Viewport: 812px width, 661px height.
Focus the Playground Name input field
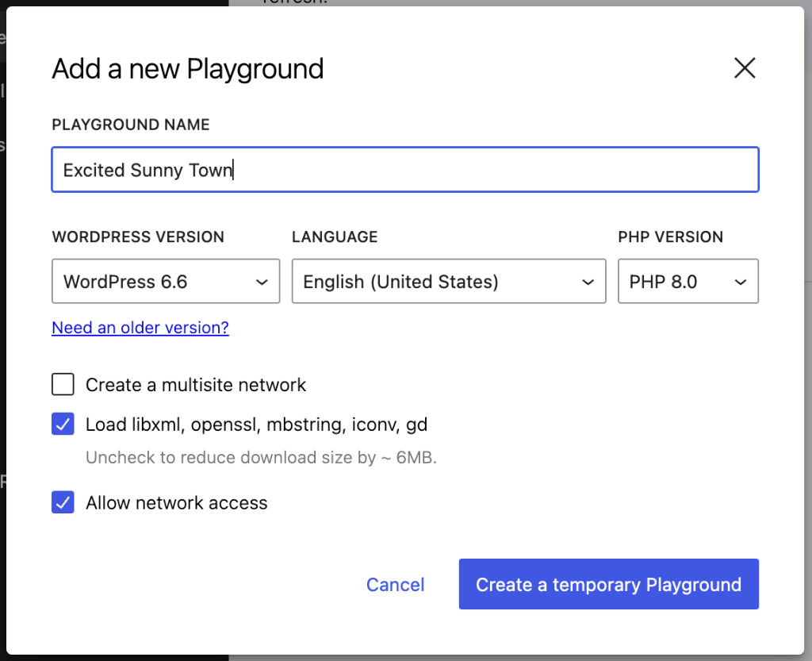pyautogui.click(x=405, y=169)
